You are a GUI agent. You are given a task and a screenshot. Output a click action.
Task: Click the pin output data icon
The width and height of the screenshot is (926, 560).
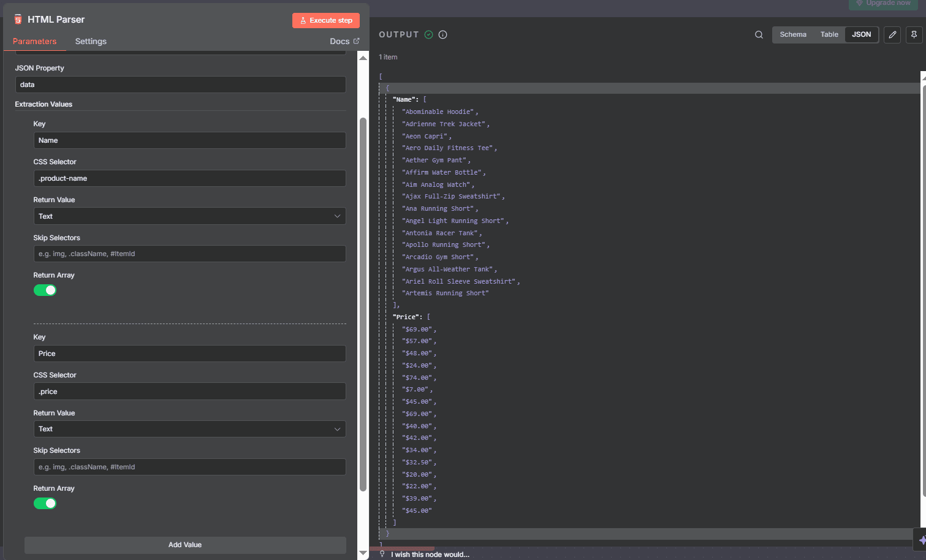point(914,35)
